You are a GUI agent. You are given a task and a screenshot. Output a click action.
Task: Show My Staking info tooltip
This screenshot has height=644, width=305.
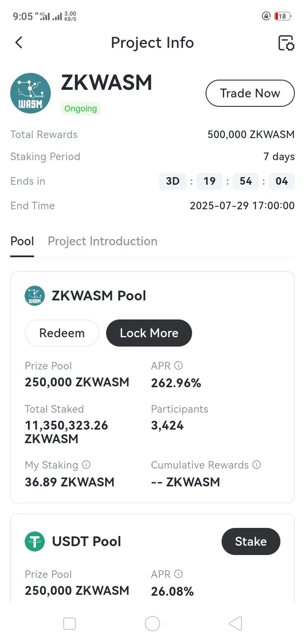coord(86,465)
